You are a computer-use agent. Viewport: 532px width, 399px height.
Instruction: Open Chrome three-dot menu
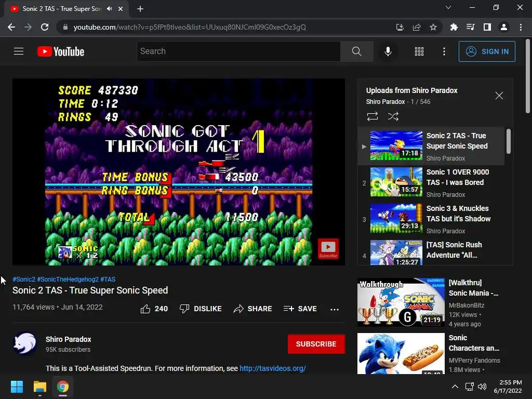pos(521,27)
